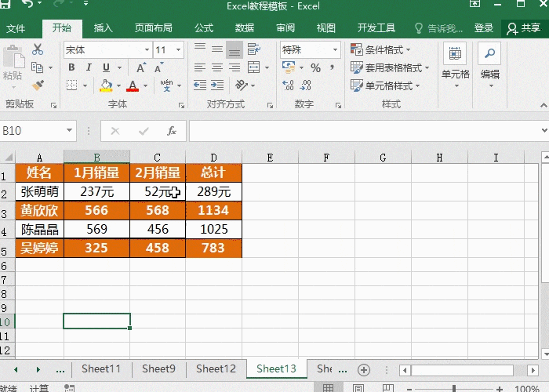
Task: Increase decimal places
Action: [x=288, y=85]
